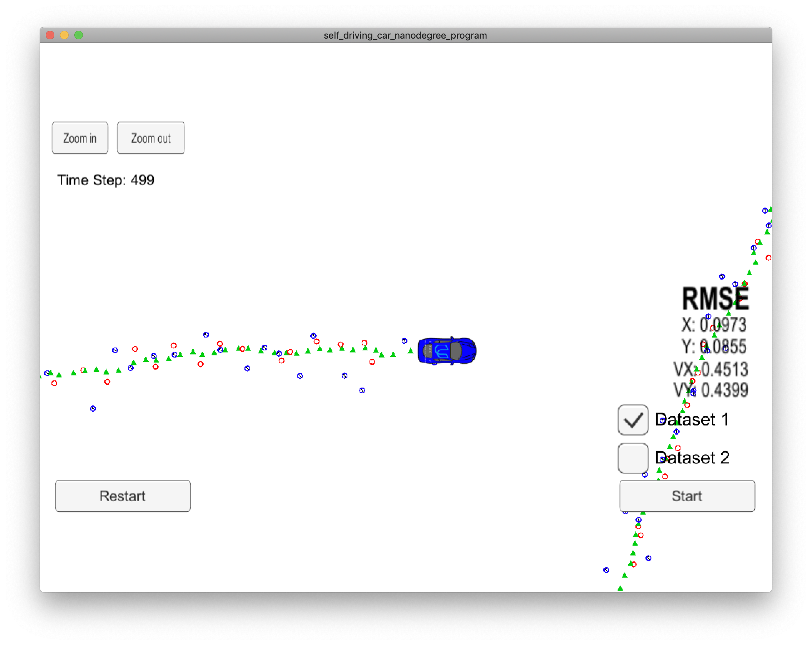812x645 pixels.
Task: Click the Restart button
Action: [x=123, y=496]
